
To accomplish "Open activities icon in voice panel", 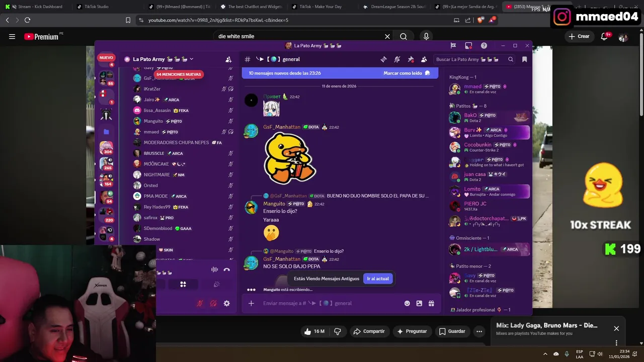I will (183, 285).
